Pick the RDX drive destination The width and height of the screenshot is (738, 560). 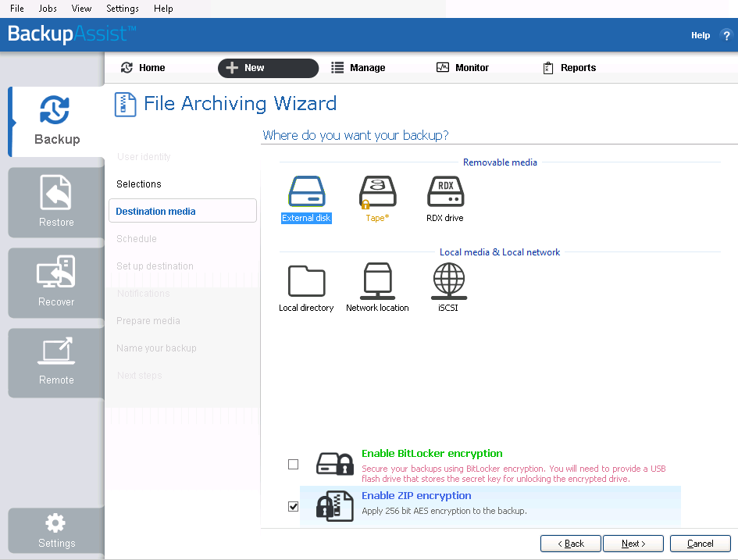point(445,199)
